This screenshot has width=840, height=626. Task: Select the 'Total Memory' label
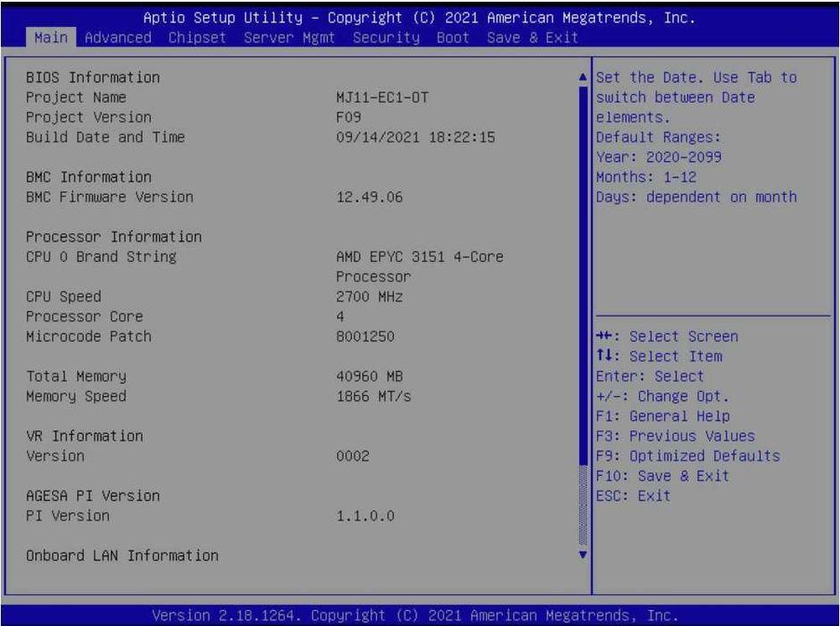click(x=76, y=376)
